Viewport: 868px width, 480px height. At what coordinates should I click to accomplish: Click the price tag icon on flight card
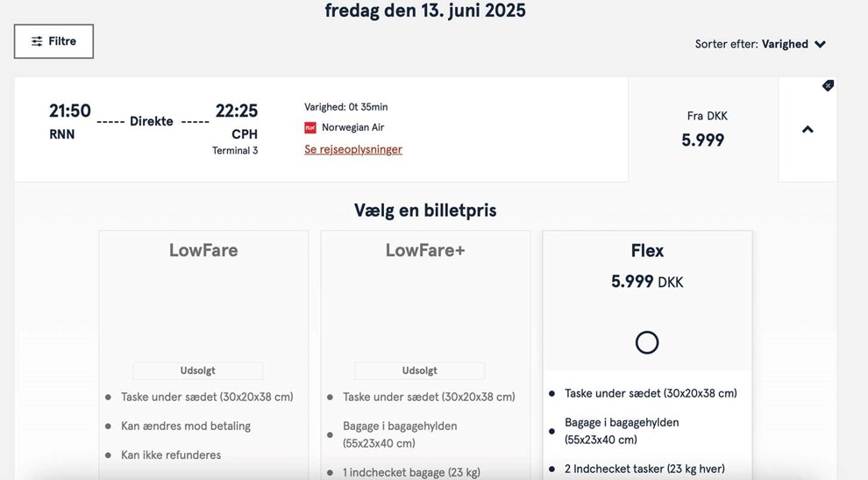tap(828, 86)
